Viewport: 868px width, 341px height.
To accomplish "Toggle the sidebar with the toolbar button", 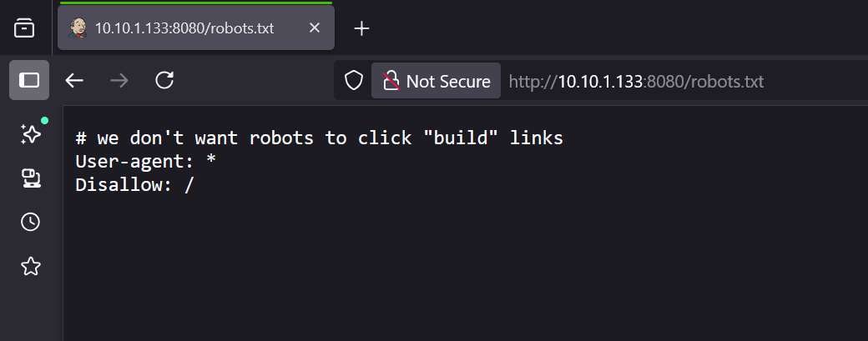I will coord(29,80).
